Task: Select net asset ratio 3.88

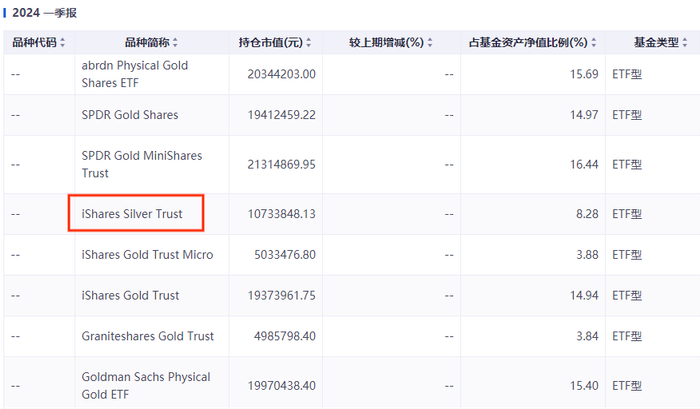Action: pos(587,255)
